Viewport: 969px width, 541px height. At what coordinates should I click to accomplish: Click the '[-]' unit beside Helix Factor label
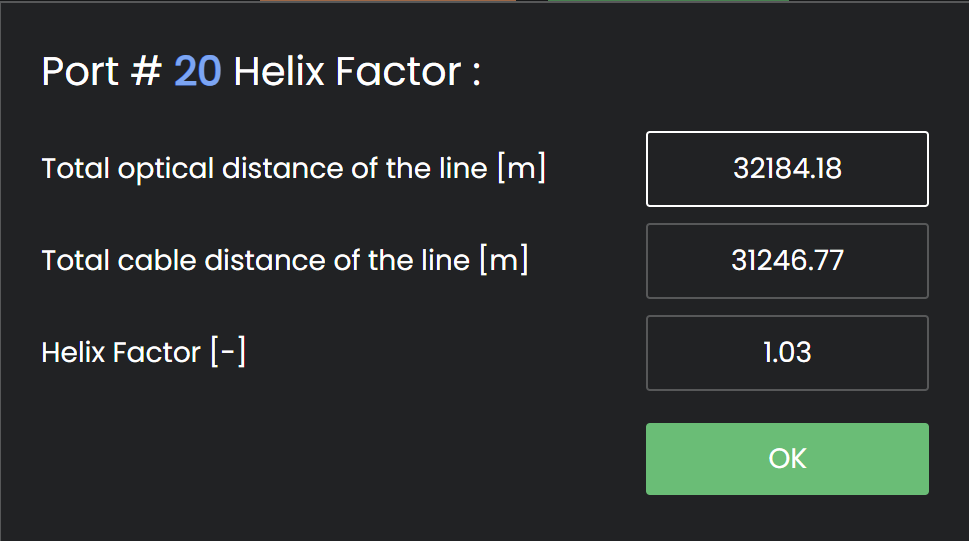pos(228,353)
